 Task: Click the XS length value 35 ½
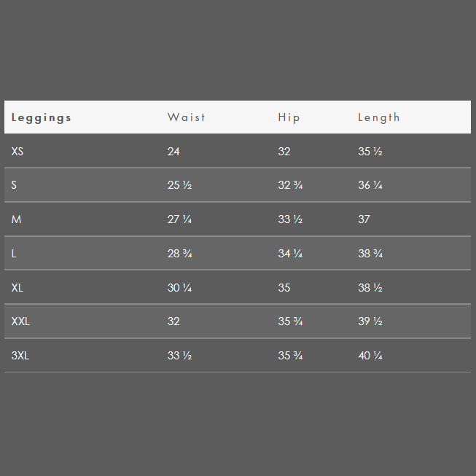pos(370,151)
